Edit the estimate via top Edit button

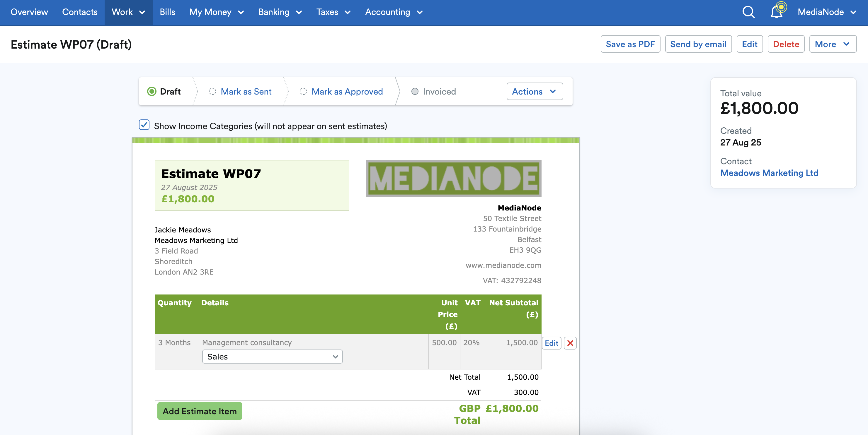coord(749,44)
